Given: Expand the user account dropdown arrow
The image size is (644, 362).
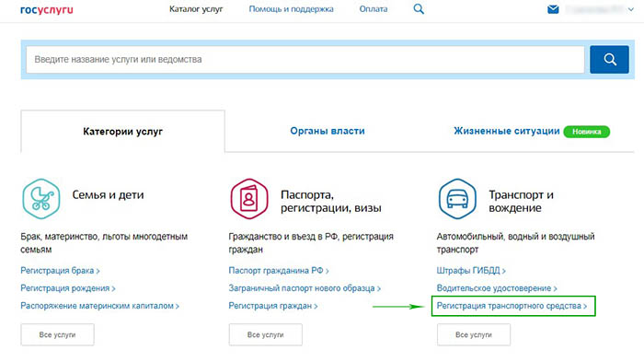Looking at the screenshot, I should pos(631,9).
